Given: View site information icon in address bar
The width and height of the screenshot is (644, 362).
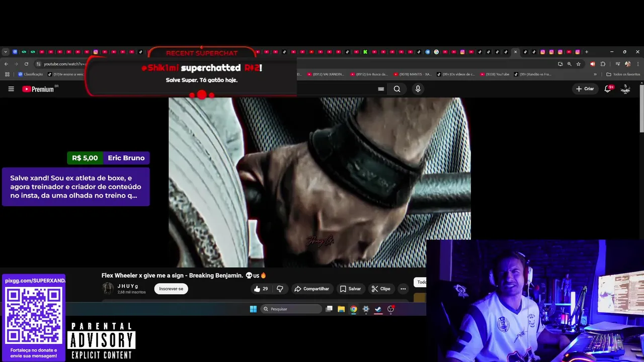Looking at the screenshot, I should coord(38,64).
